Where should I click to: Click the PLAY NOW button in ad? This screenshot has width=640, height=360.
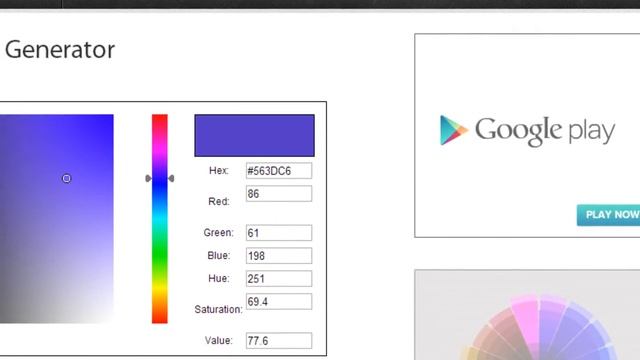tap(609, 215)
